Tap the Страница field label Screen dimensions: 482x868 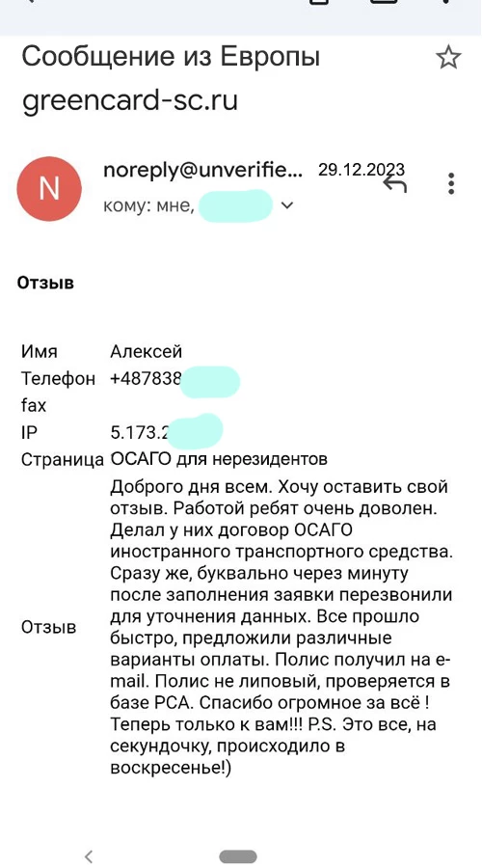tap(63, 459)
